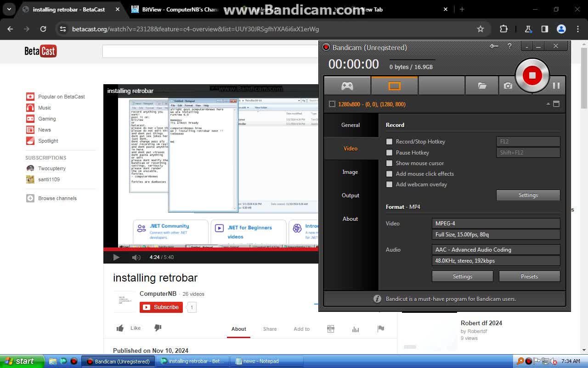Toggle Chrome side panel icon

545,29
